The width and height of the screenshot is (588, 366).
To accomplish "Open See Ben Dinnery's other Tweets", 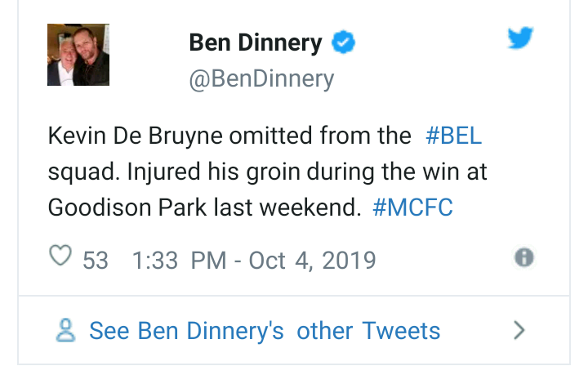I will (x=265, y=331).
